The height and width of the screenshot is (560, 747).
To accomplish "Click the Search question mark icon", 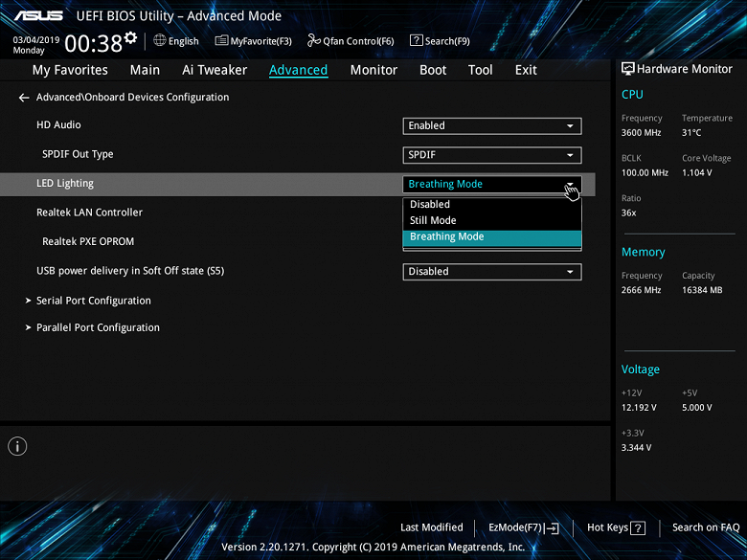I will (x=416, y=40).
